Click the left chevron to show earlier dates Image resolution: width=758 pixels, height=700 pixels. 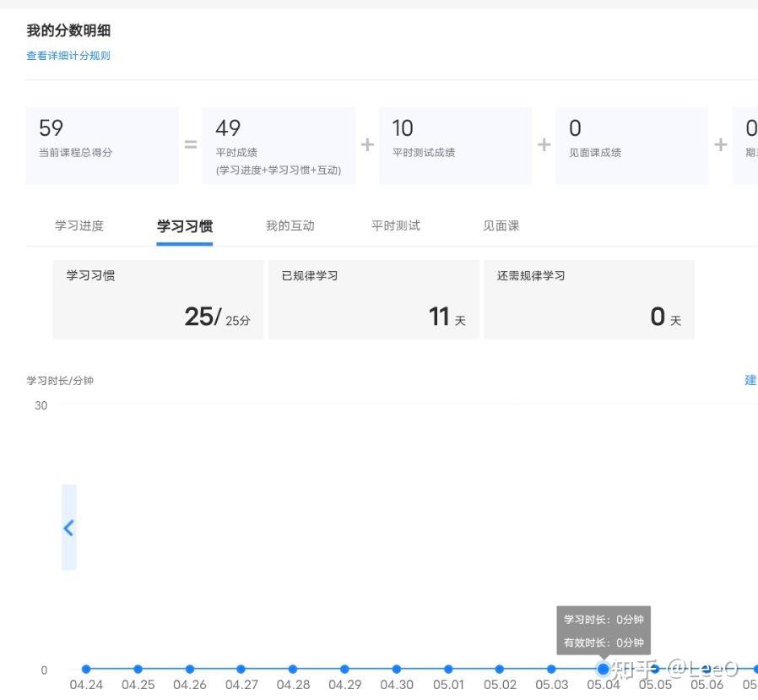[x=68, y=528]
